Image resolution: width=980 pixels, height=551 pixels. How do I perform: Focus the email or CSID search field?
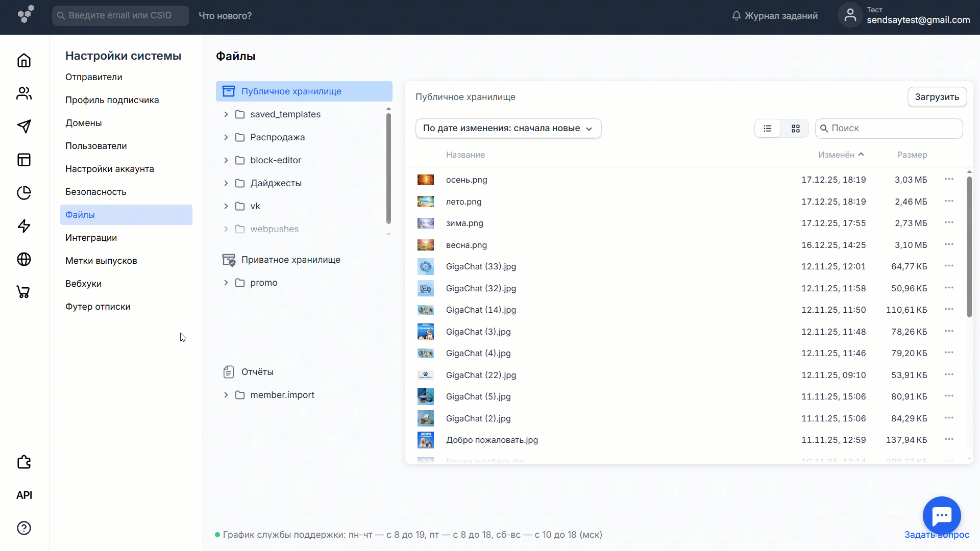pos(120,16)
